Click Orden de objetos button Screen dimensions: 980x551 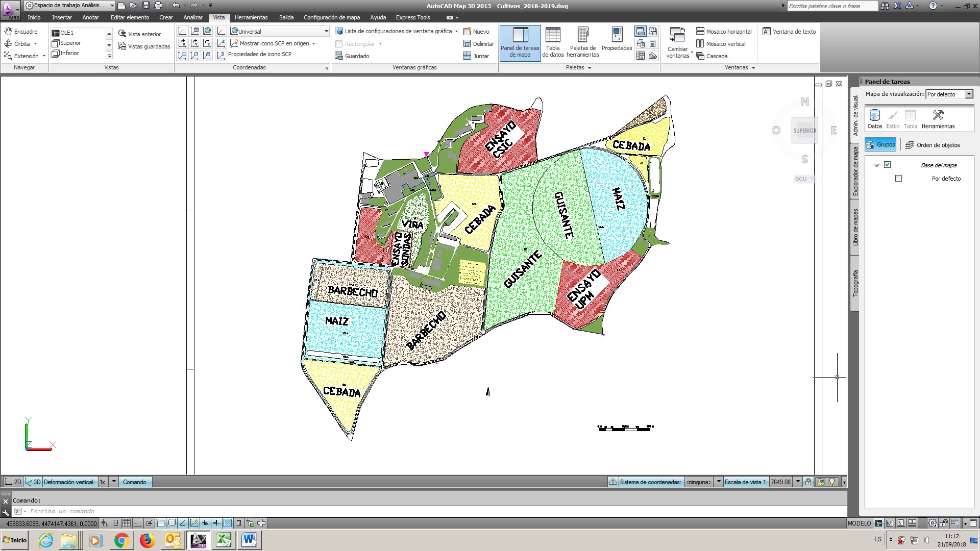[933, 145]
